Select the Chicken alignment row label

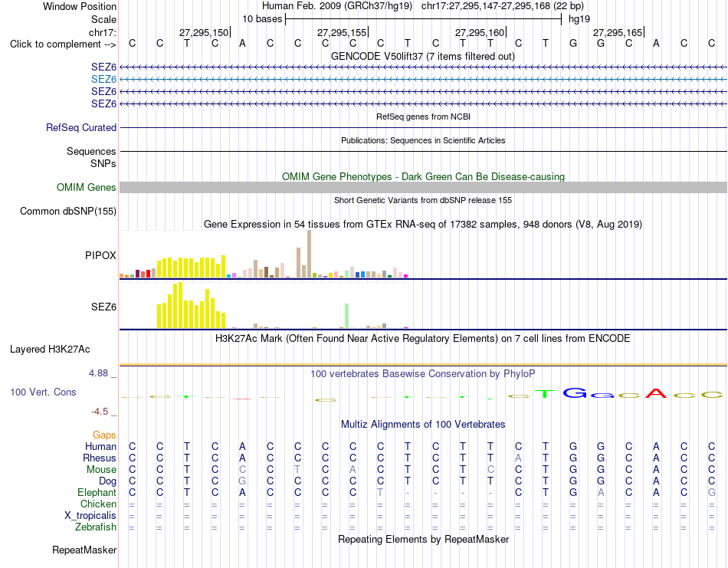coord(98,504)
